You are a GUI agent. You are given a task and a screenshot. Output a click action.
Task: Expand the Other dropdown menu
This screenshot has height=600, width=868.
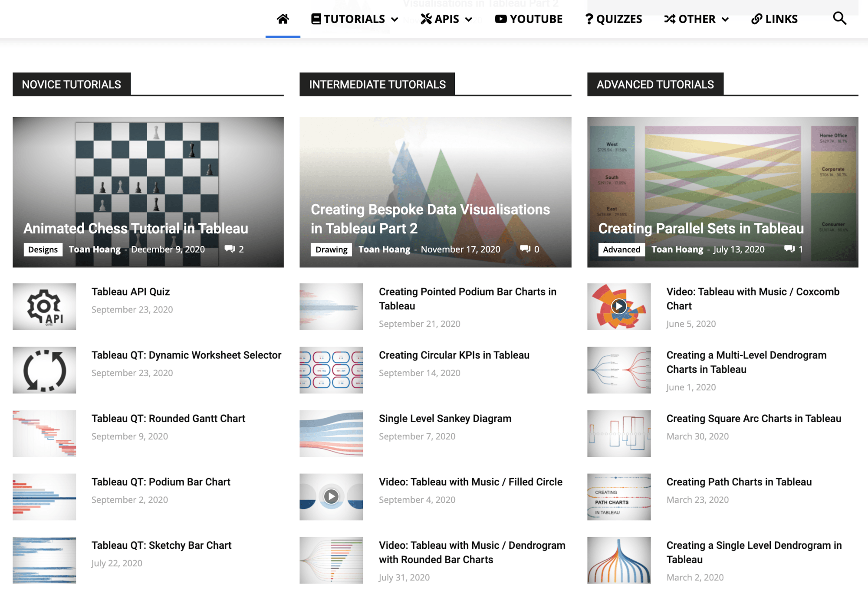[696, 19]
